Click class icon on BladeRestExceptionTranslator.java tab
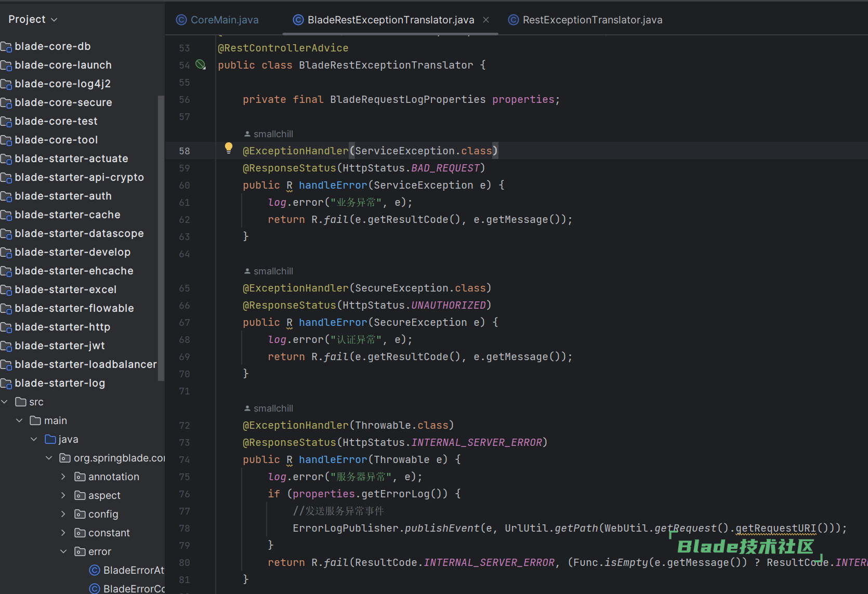The height and width of the screenshot is (594, 868). tap(298, 20)
